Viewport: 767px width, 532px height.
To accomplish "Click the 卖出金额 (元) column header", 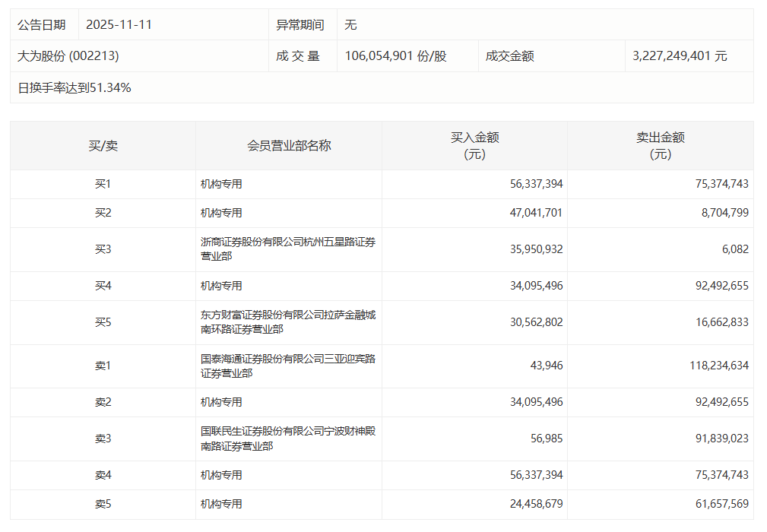I will tap(660, 145).
